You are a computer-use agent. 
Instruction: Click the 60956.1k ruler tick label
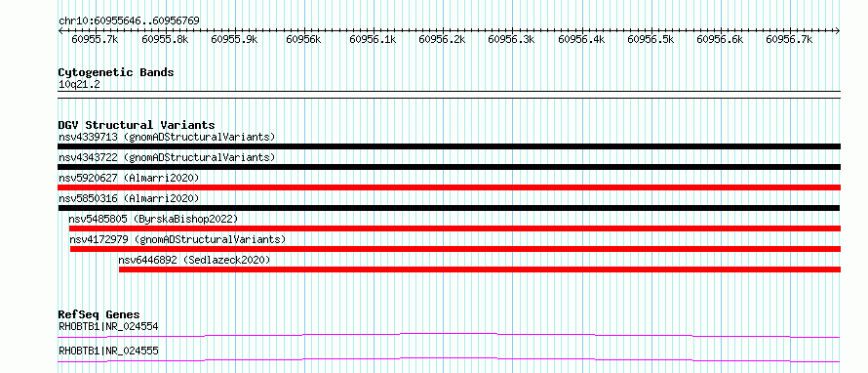pyautogui.click(x=373, y=39)
